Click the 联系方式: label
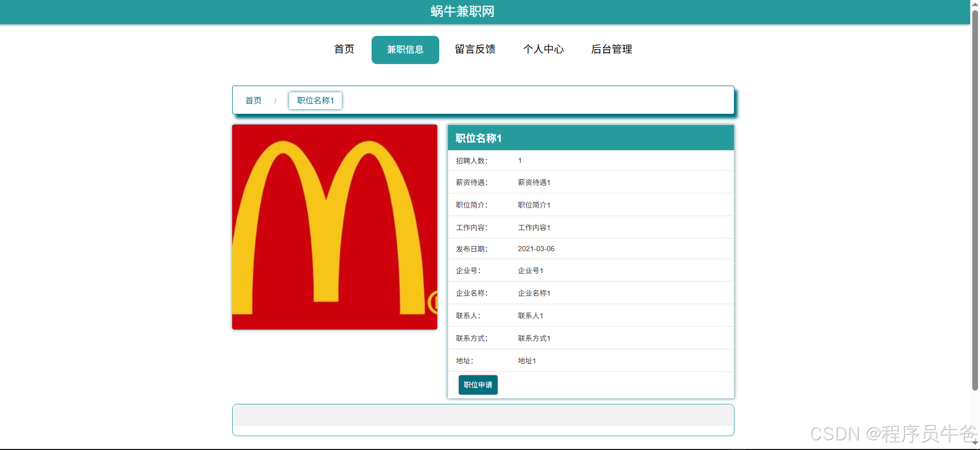 [x=472, y=338]
